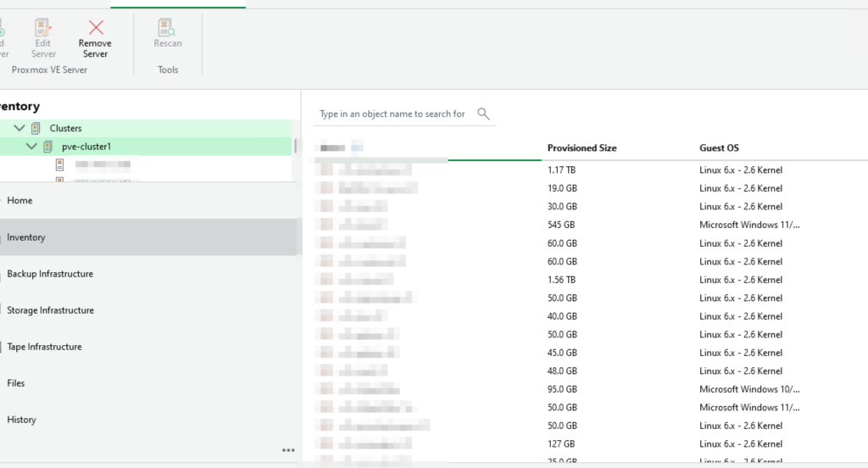Switch to Backup Infrastructure view
Screen dimensions: 868x468
(50, 274)
